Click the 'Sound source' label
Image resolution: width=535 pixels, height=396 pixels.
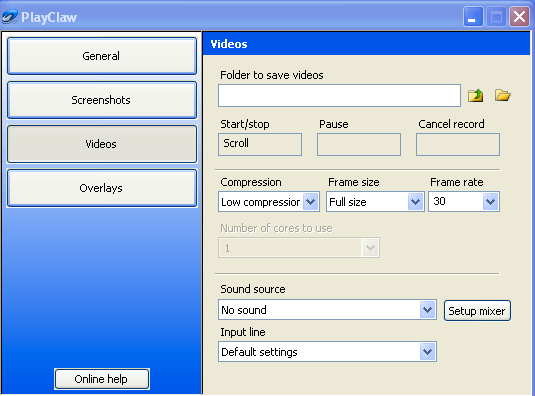click(x=253, y=289)
